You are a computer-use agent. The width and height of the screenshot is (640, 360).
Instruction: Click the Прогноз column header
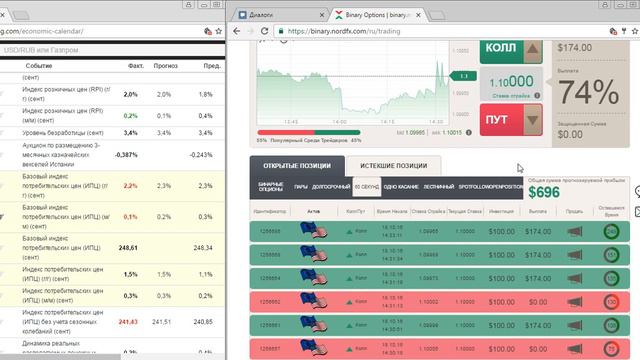click(x=166, y=66)
